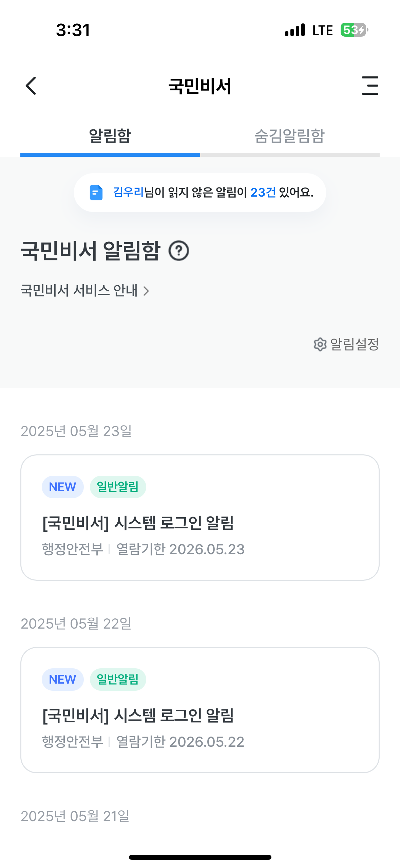Open the 국민비서 서비스 안내 link
The image size is (400, 868).
click(79, 291)
